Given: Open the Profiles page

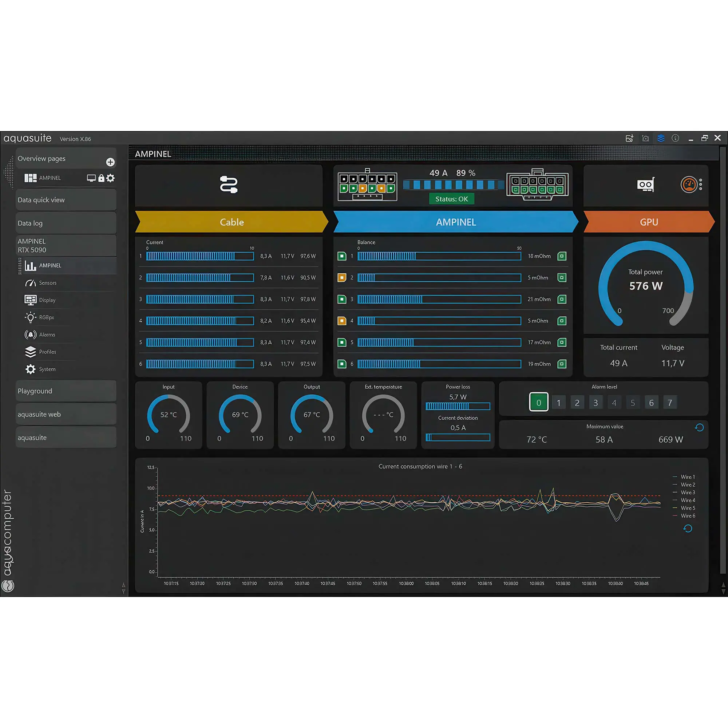Looking at the screenshot, I should point(47,352).
